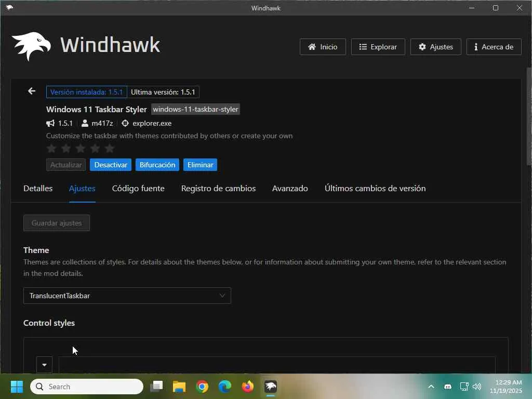Click the Windhawk title bar eagle icon
The height and width of the screenshot is (399, 532).
click(x=9, y=7)
